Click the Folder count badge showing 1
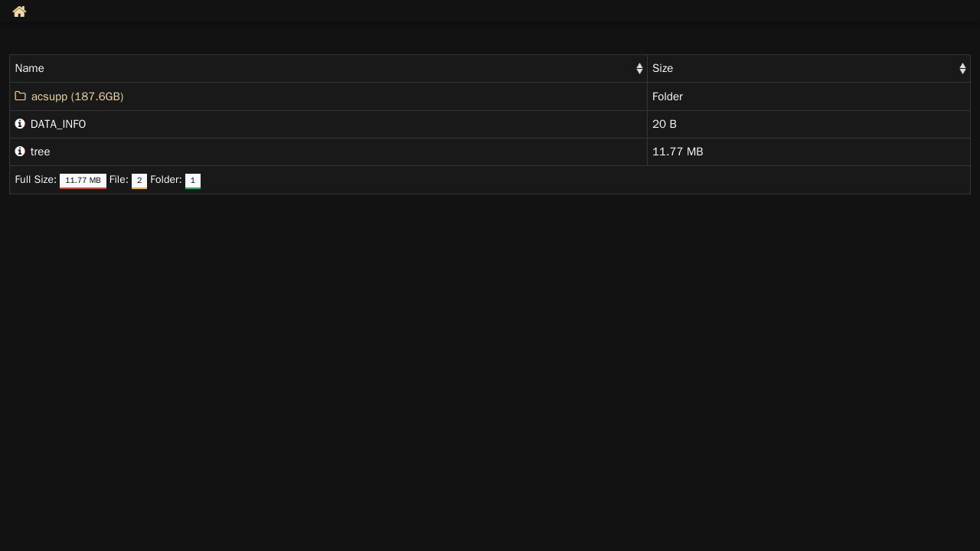This screenshot has height=551, width=980. click(193, 181)
